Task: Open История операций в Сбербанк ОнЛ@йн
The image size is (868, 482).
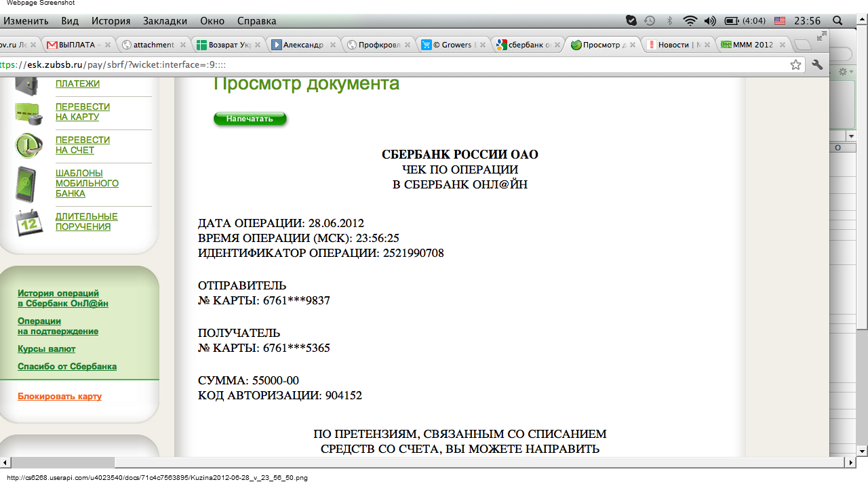Action: pyautogui.click(x=63, y=298)
